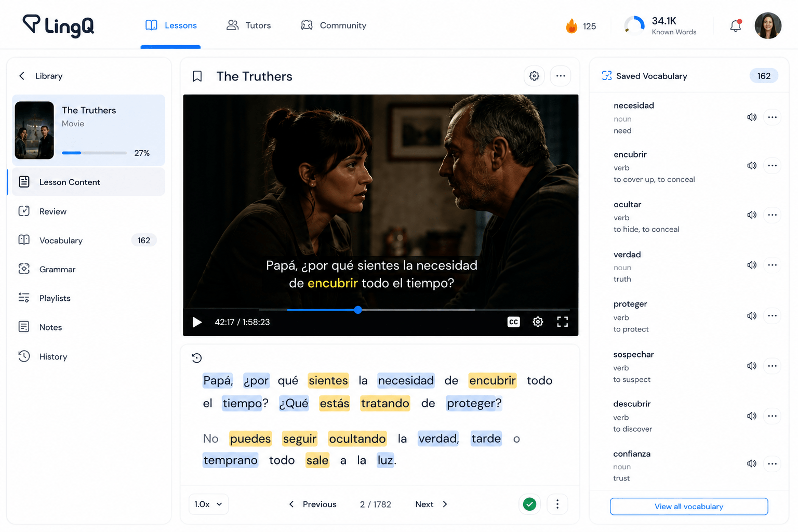Image resolution: width=798 pixels, height=532 pixels.
Task: Click the word 'sientes' in transcript
Action: tap(328, 381)
